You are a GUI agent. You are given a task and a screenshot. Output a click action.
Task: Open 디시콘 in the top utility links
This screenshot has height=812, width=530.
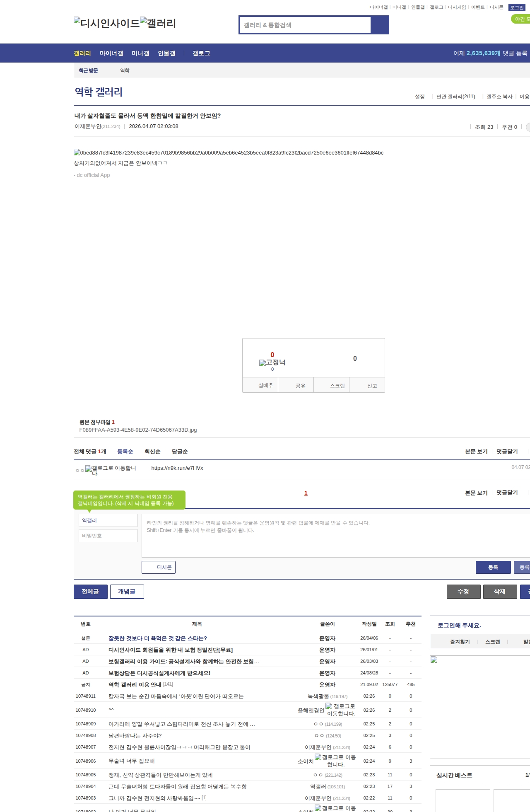click(496, 7)
